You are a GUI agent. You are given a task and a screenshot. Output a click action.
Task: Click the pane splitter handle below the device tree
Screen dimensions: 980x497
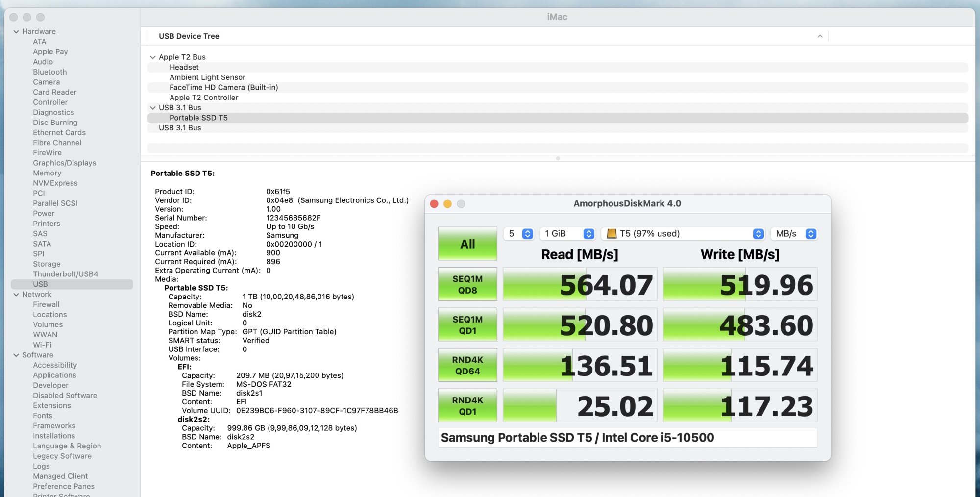coord(558,158)
